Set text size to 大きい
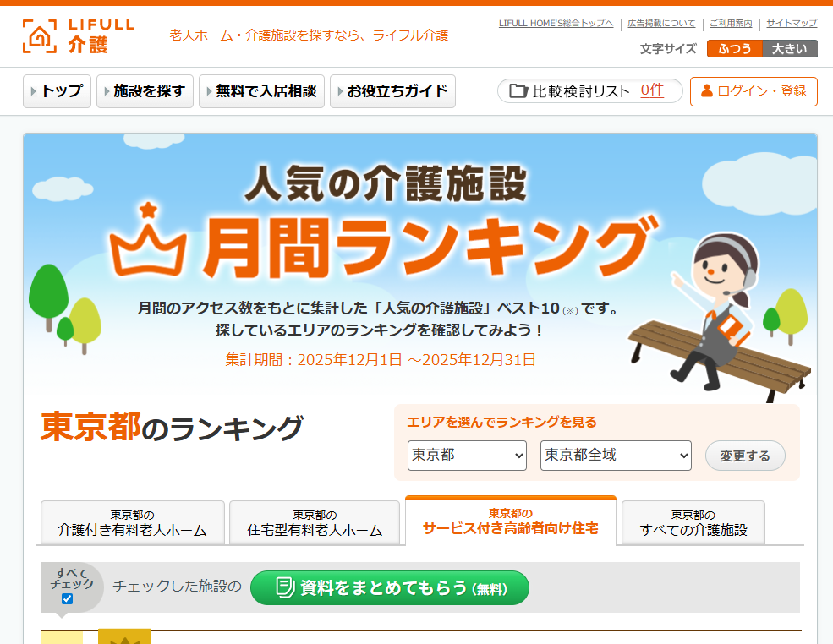Viewport: 833px width, 644px height. point(789,49)
